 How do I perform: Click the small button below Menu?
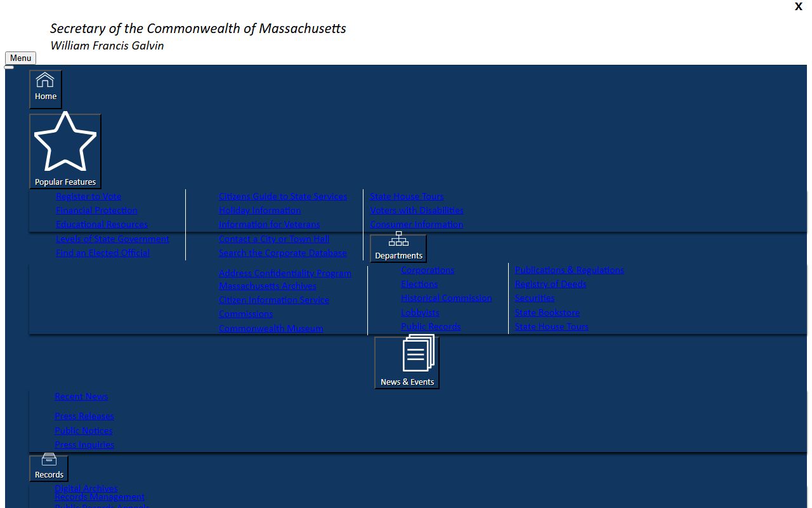coord(9,67)
